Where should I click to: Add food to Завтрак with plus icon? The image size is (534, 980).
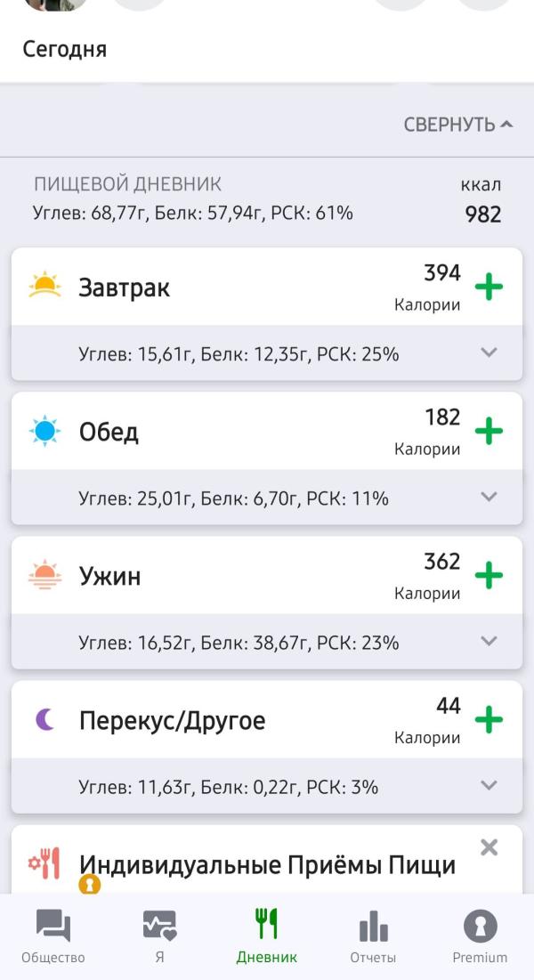489,288
